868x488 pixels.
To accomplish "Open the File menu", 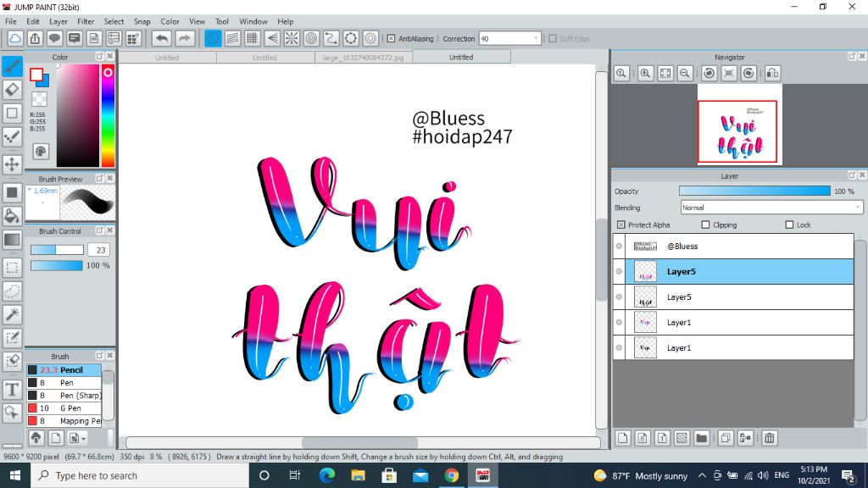I will (x=10, y=21).
